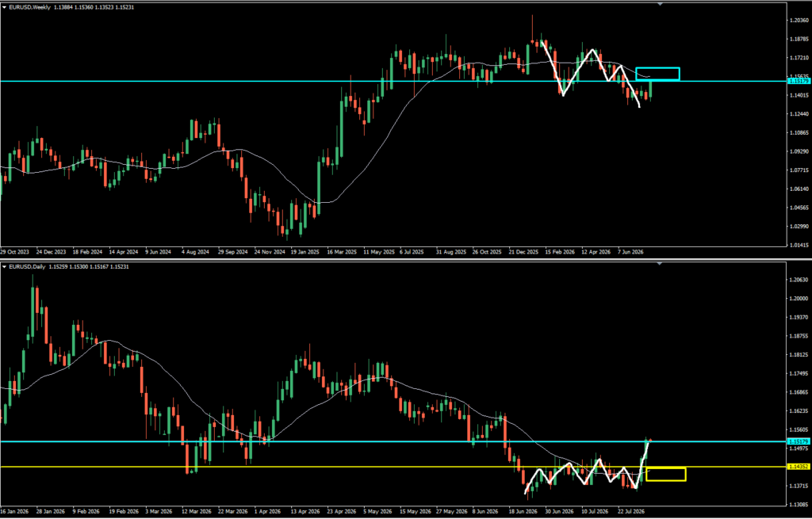
Task: Click the triangle icon beside EURUSD,Weekly title
Action: 5,7
